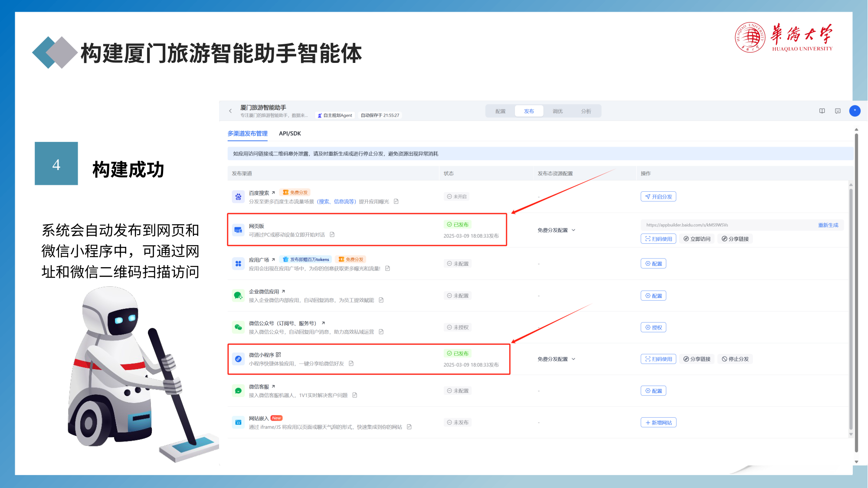Click the 微信小程序 QR code icon
This screenshot has width=868, height=488.
278,355
